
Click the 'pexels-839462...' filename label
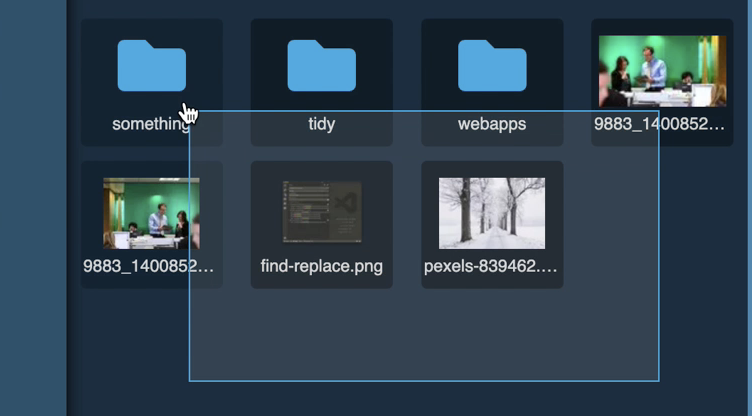(492, 267)
